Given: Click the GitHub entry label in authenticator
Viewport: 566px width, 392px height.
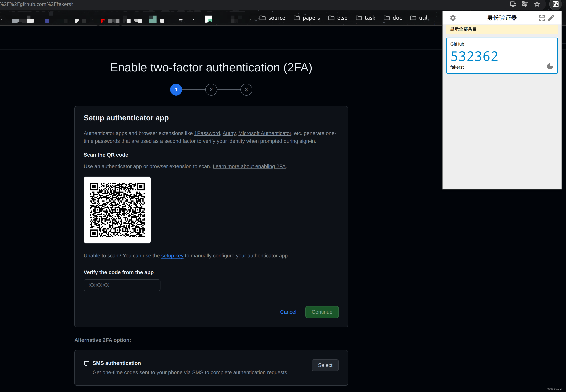Looking at the screenshot, I should [x=457, y=44].
